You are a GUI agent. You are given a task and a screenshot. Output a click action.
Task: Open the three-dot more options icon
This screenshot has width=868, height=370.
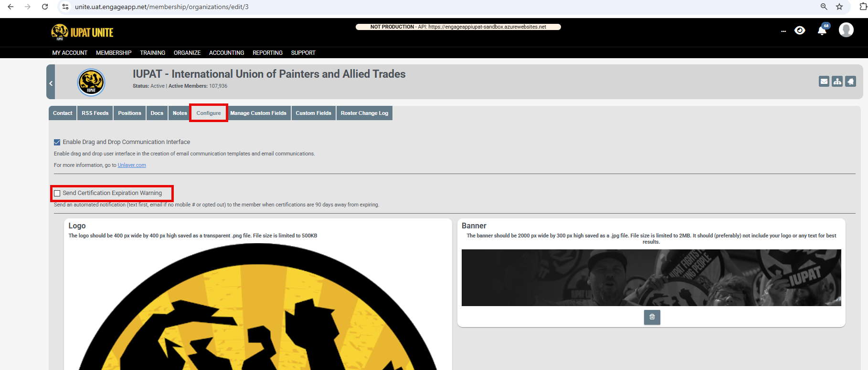pos(783,31)
